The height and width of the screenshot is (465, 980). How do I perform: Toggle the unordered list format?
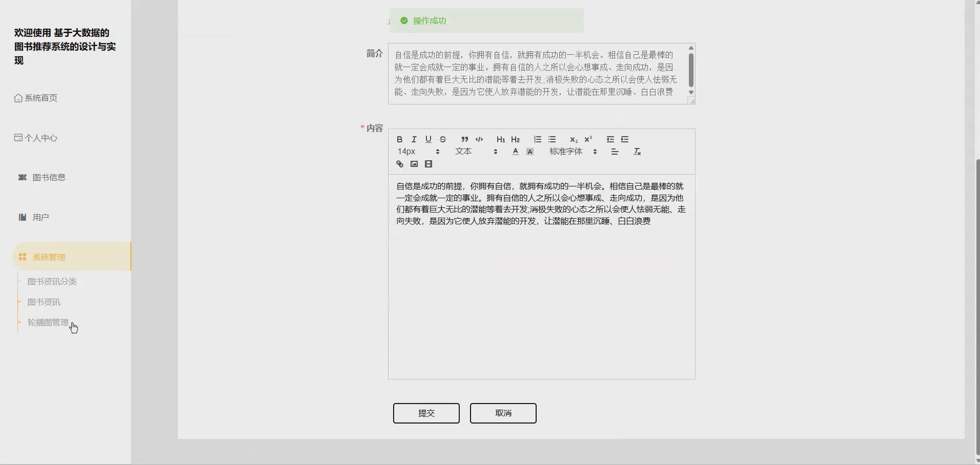coord(553,139)
